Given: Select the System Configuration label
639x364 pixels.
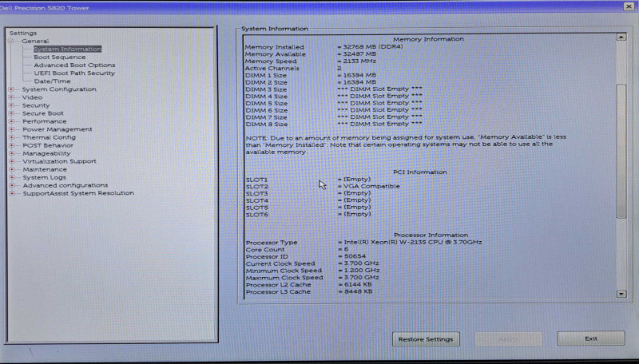Looking at the screenshot, I should point(59,89).
